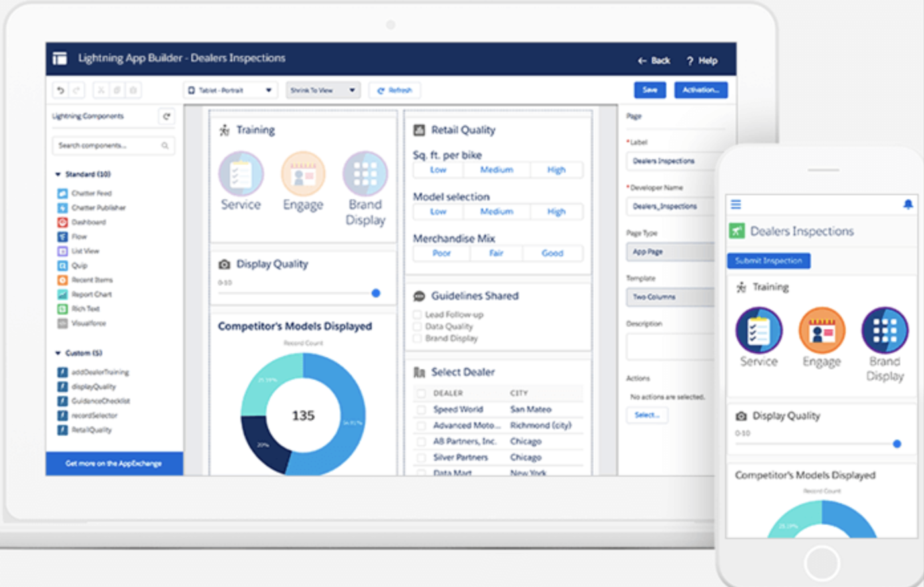
Task: Open the hamburger menu on phone preview
Action: tap(735, 205)
